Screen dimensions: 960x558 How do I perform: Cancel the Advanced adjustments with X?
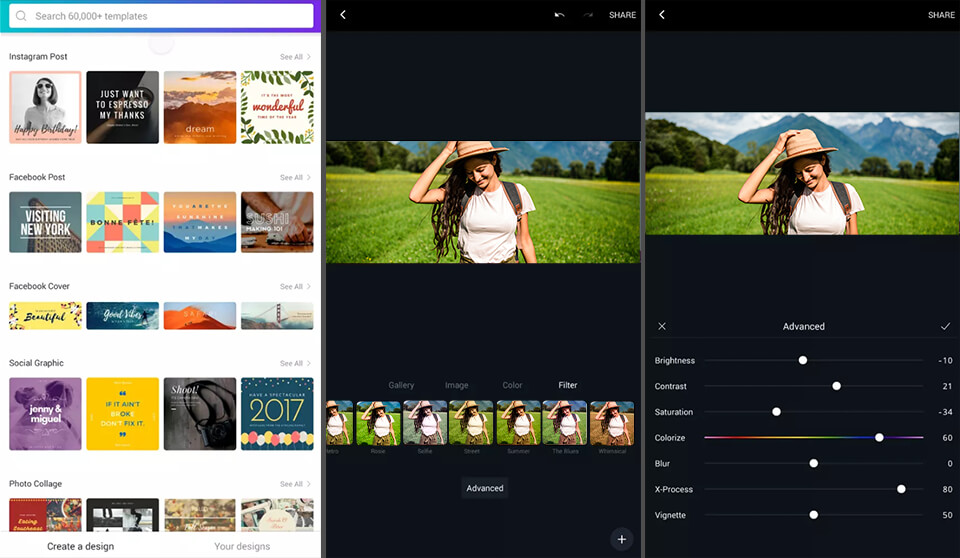tap(662, 326)
